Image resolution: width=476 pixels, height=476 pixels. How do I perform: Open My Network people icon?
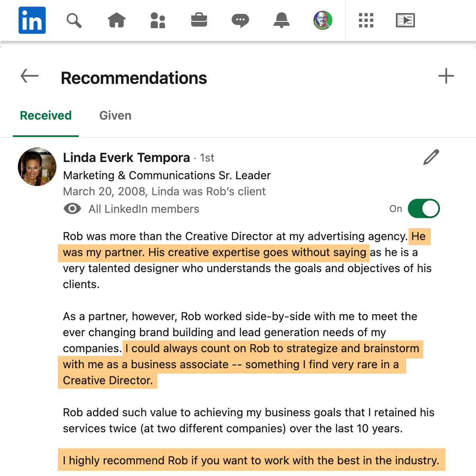[x=158, y=20]
